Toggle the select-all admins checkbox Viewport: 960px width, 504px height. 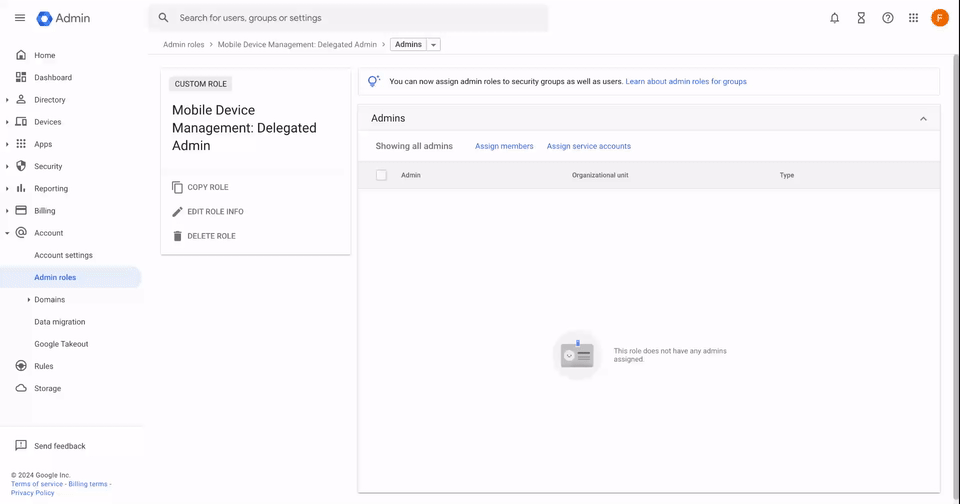[381, 175]
